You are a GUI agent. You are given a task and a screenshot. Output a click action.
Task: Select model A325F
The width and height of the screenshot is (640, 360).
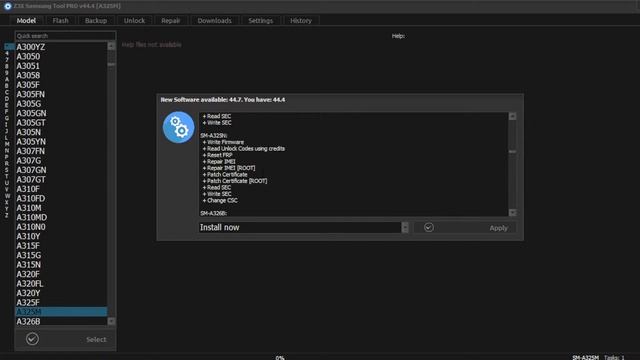coord(61,302)
